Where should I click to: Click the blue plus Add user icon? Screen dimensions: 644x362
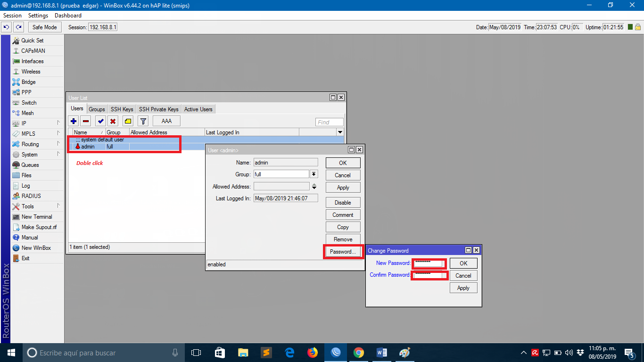[74, 121]
